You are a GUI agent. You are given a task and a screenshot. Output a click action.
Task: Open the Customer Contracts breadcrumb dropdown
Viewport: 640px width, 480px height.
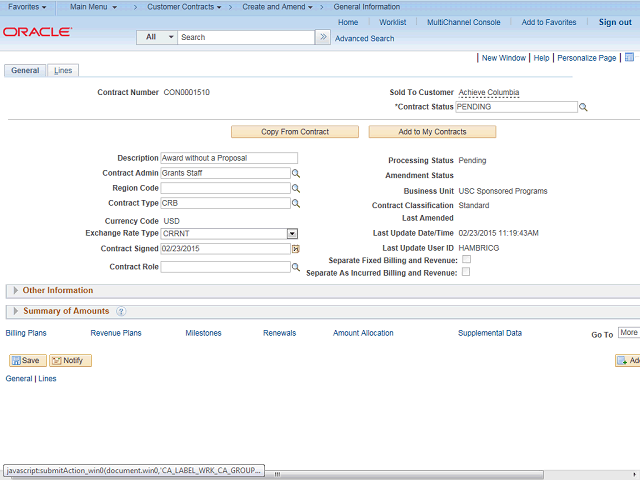[184, 7]
